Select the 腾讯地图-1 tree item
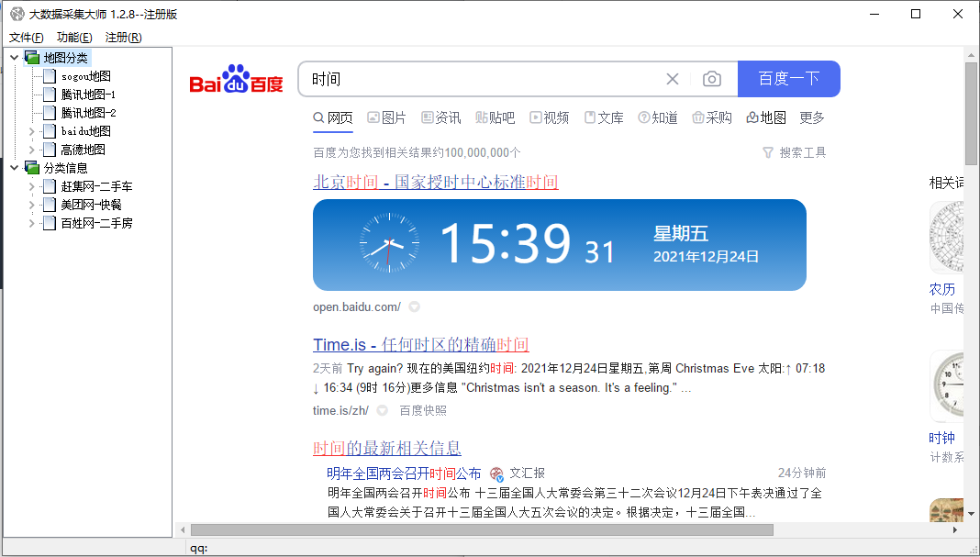Screen dimensions: 980x557 pos(88,95)
